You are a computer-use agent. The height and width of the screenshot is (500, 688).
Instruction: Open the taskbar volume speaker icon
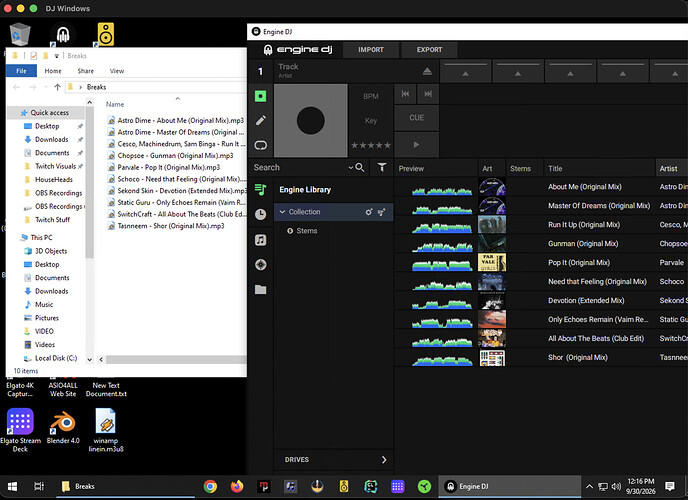tap(616, 486)
